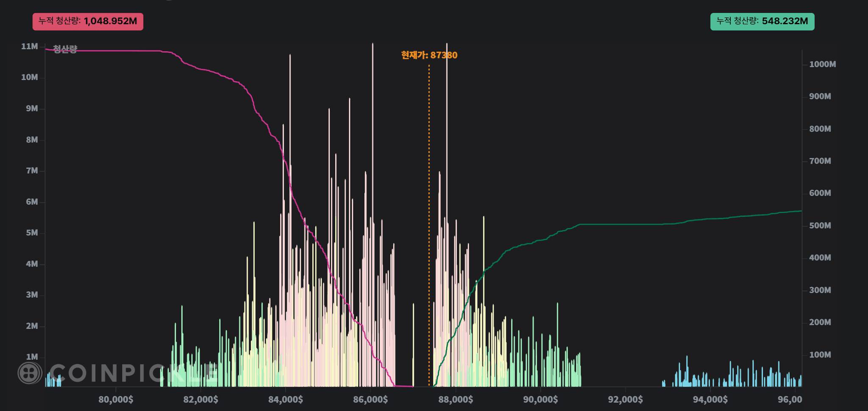Select the 88,000$ x-axis label

456,399
